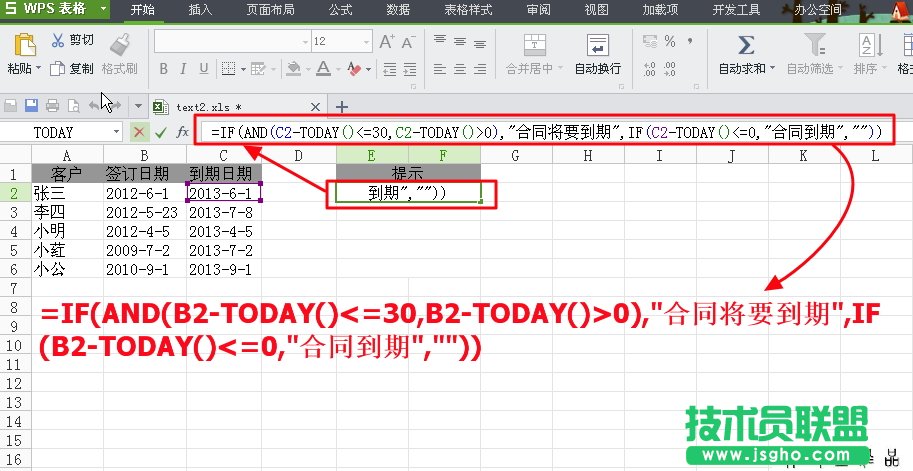Open the 页面布局 (Page Layout) tab
Image resolution: width=913 pixels, height=471 pixels.
coord(270,9)
